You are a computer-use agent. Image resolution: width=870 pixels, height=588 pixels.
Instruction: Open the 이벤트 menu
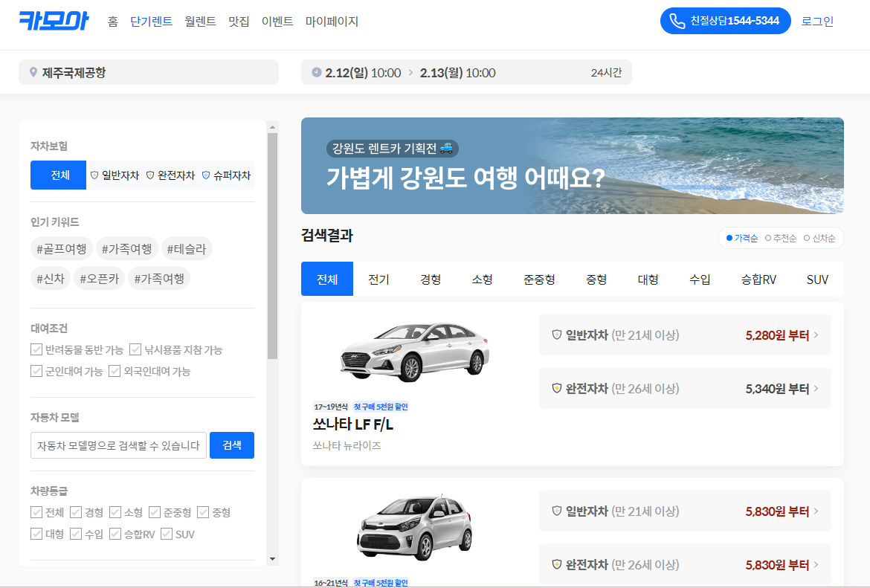(277, 21)
